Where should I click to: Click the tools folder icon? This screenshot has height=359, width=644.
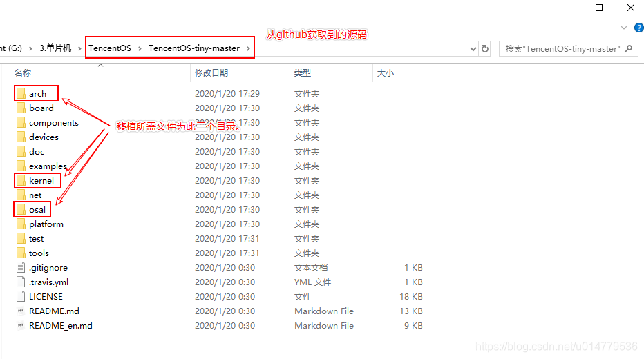point(21,253)
